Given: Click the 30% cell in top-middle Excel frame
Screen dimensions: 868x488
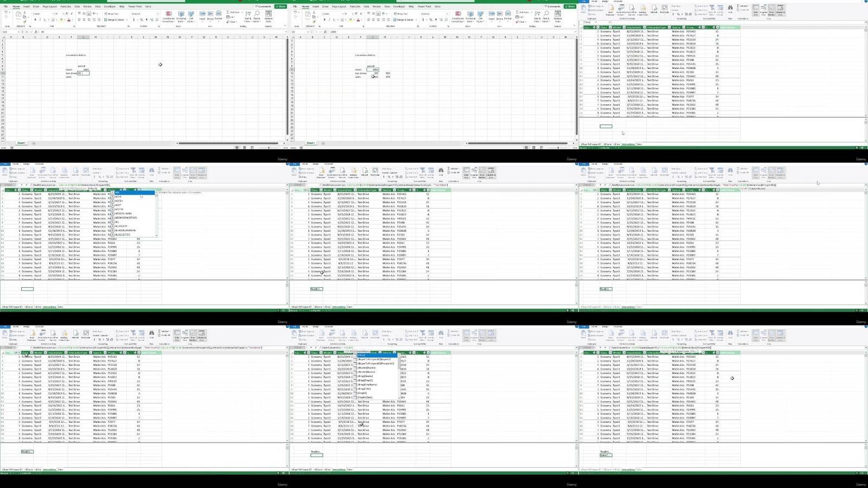Looking at the screenshot, I should [387, 73].
